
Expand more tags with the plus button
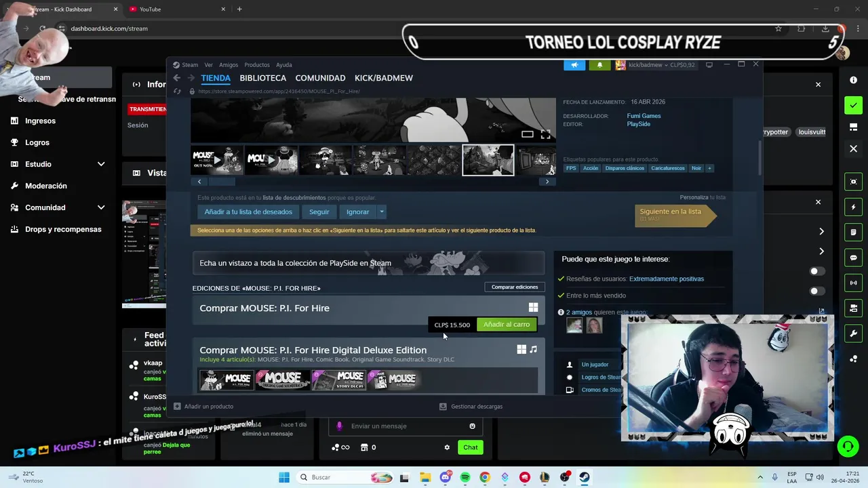click(x=709, y=168)
